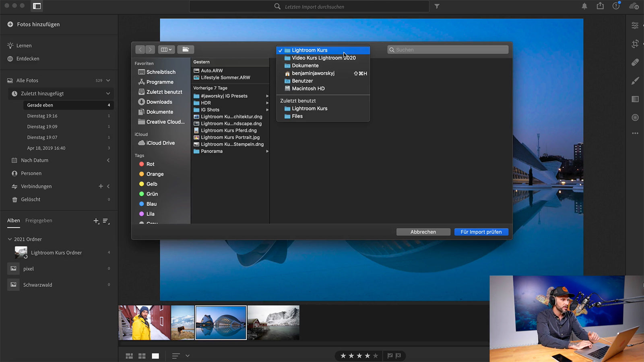This screenshot has height=362, width=644.
Task: Expand the Alle Fotos chevron
Action: [x=108, y=80]
